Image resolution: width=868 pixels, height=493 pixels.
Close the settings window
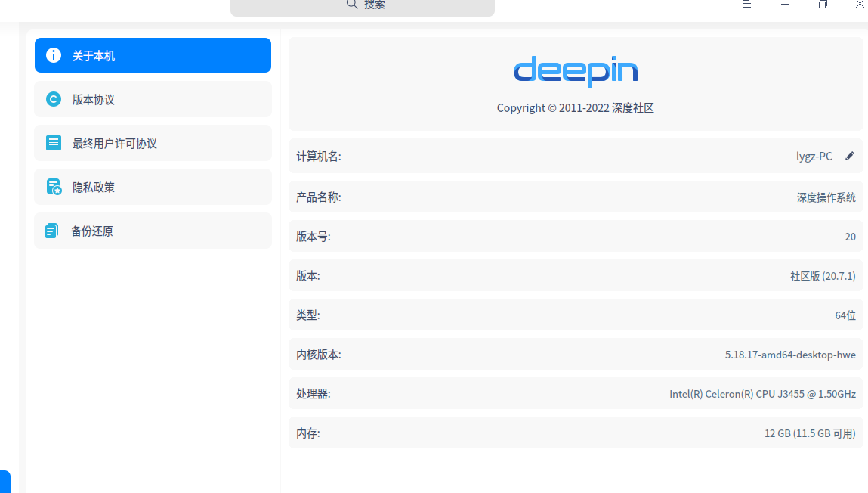(860, 4)
